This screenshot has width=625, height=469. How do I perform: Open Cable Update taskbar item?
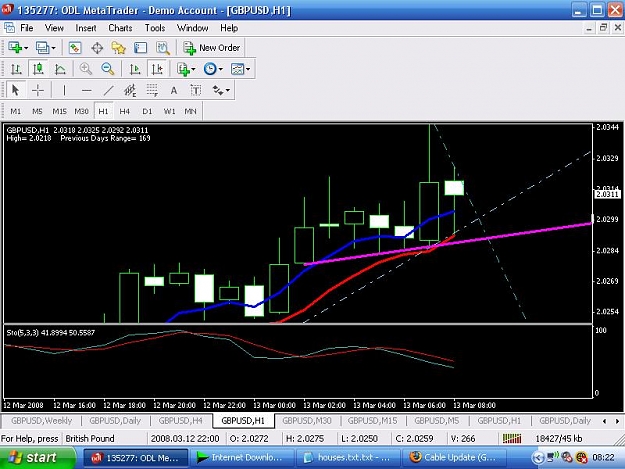[454, 457]
